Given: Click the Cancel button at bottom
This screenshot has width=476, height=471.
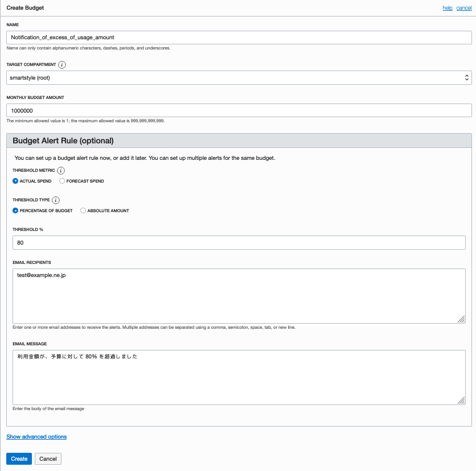Looking at the screenshot, I should pos(48,459).
